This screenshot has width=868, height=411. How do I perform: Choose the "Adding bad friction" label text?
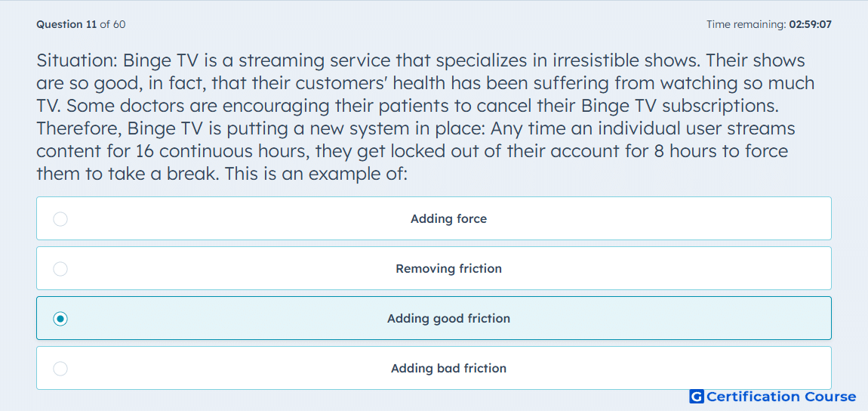[448, 369]
